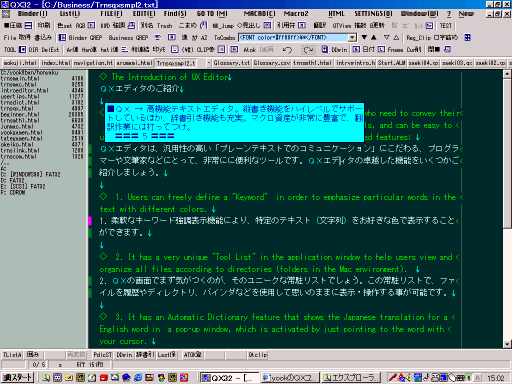Viewport: 512px width, 384px height.
Task: Click the solid up triangle icon
Action: pyautogui.click(x=374, y=37)
